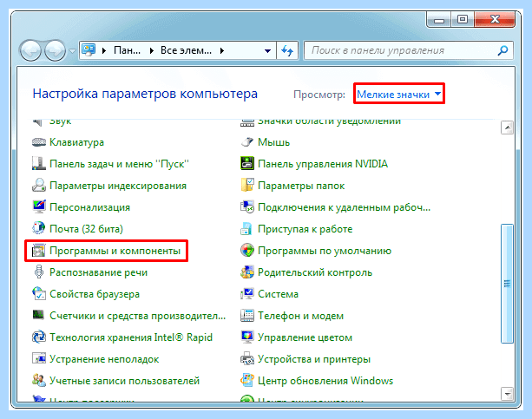Open Клавиатура settings link
Viewport: 532px width, 419px height.
[76, 142]
